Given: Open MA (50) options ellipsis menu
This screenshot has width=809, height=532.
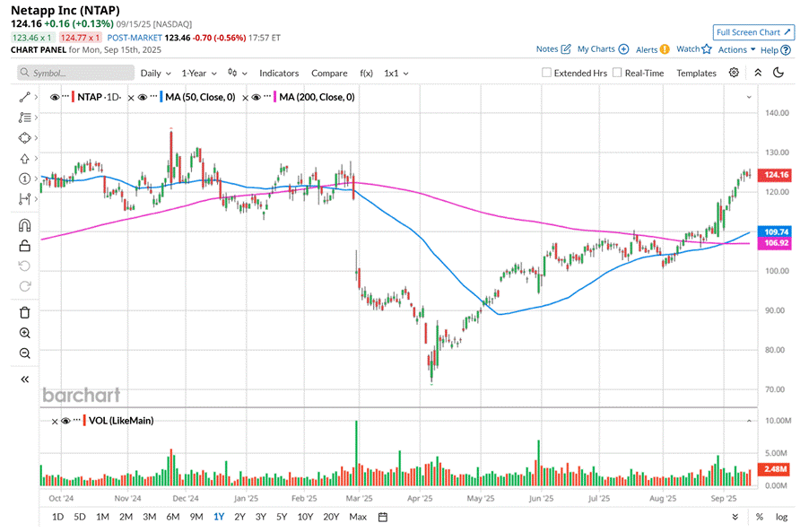Looking at the screenshot, I should (153, 97).
